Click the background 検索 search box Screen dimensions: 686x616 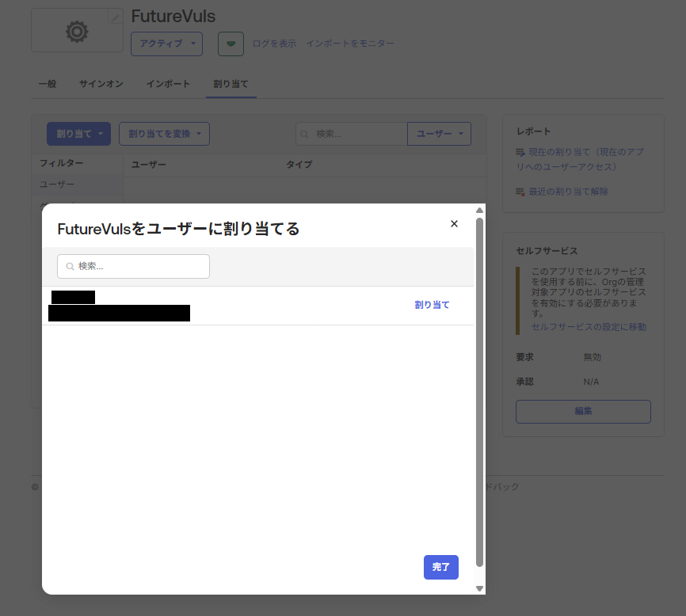tap(352, 134)
